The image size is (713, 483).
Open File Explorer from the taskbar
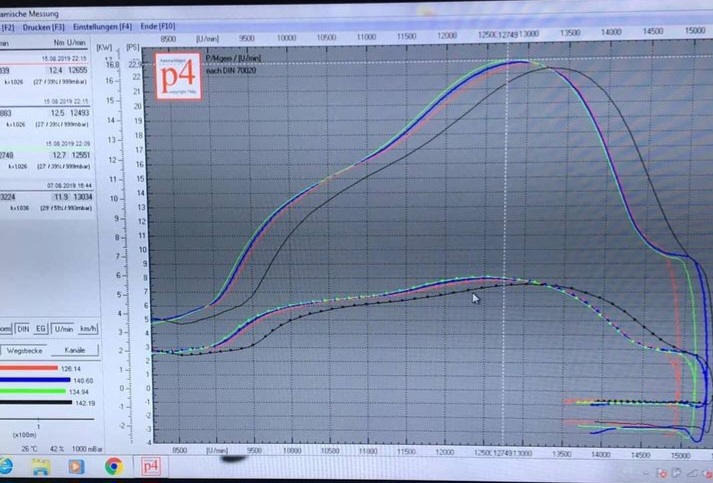coord(41,467)
